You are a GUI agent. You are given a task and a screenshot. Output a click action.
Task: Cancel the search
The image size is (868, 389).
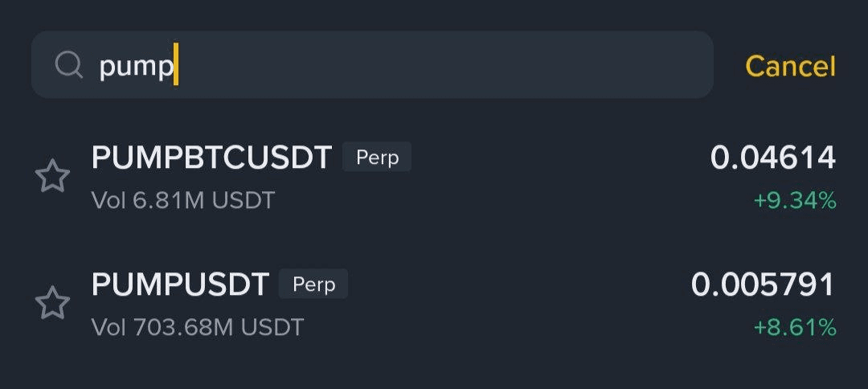click(790, 66)
